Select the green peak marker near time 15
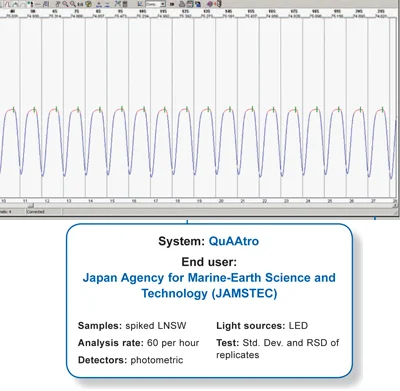The image size is (400, 391). click(x=121, y=109)
